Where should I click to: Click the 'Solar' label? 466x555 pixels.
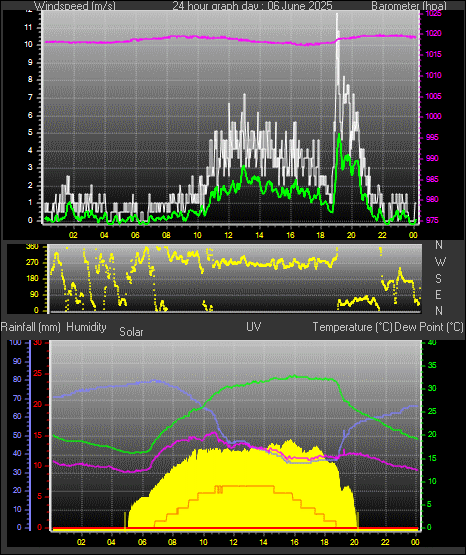[131, 332]
